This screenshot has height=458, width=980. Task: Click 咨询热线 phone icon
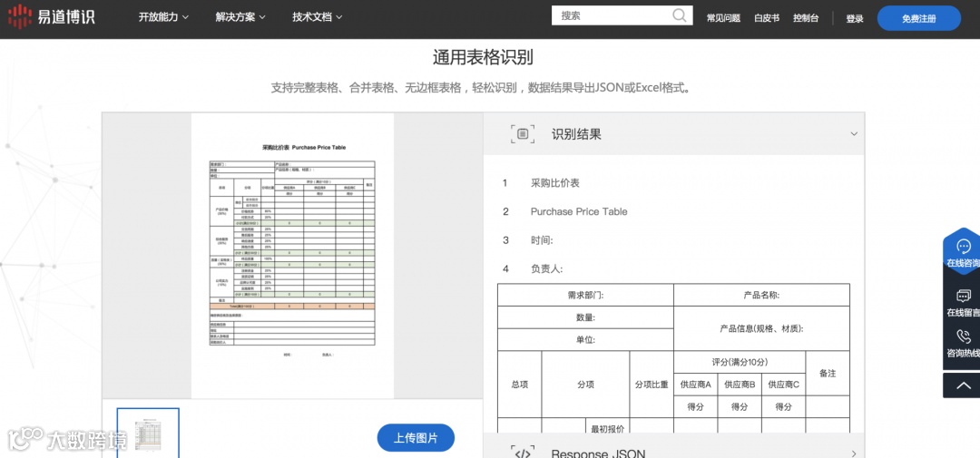[x=964, y=337]
